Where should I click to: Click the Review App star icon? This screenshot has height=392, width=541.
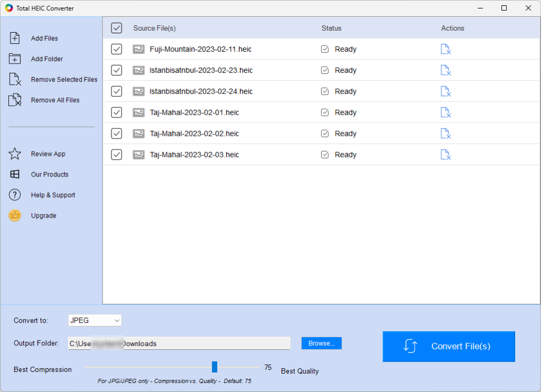pyautogui.click(x=15, y=154)
